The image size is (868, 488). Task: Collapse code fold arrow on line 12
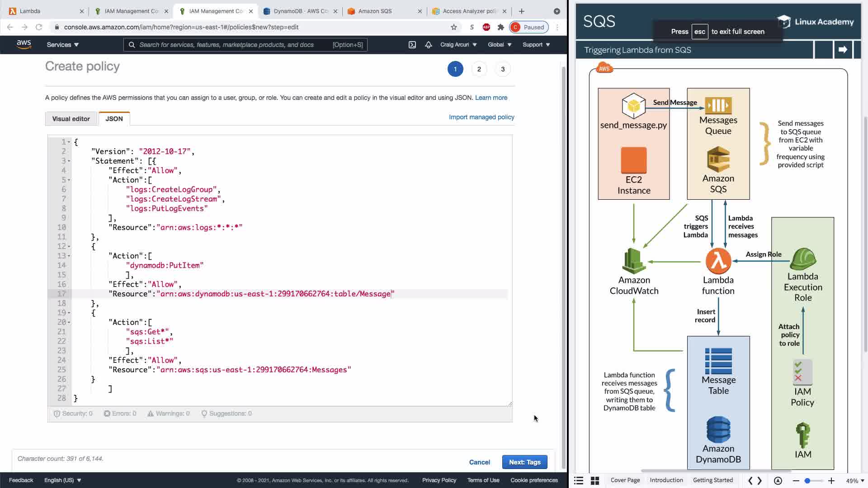coord(69,247)
